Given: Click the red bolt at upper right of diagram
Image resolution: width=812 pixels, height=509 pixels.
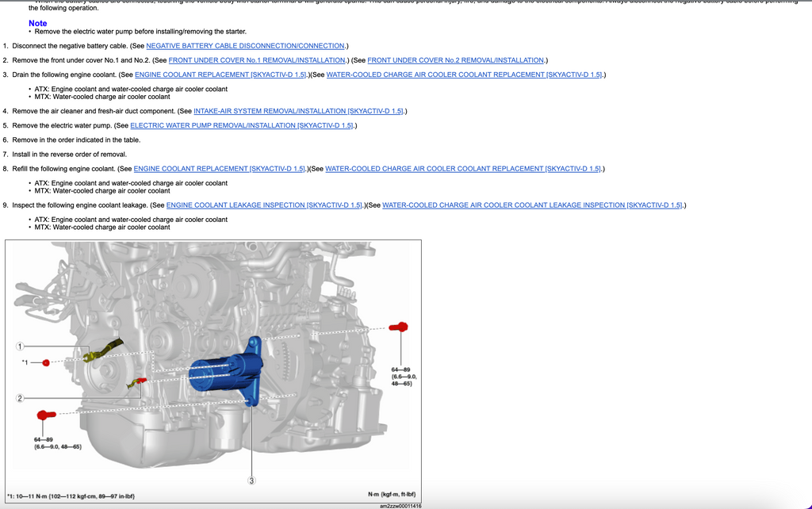Looking at the screenshot, I should point(398,327).
